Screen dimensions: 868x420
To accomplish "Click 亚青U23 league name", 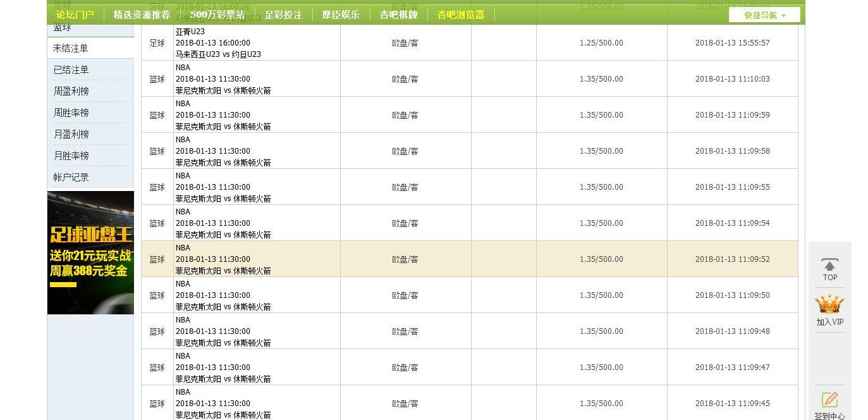I will point(190,32).
